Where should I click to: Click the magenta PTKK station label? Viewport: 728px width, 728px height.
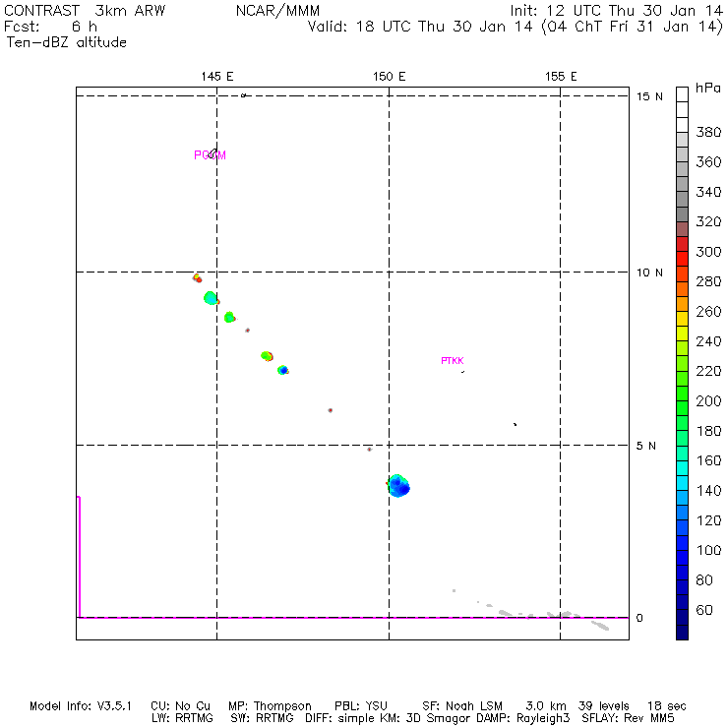[453, 361]
